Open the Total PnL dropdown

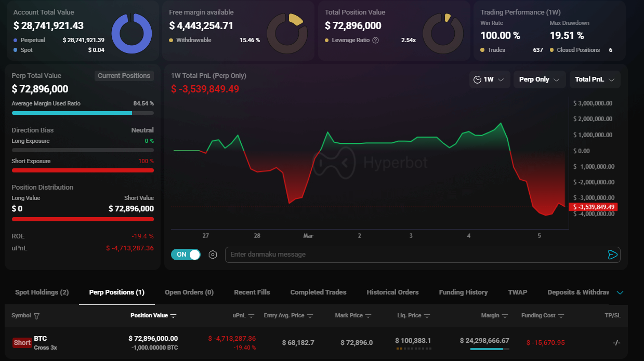pyautogui.click(x=595, y=79)
